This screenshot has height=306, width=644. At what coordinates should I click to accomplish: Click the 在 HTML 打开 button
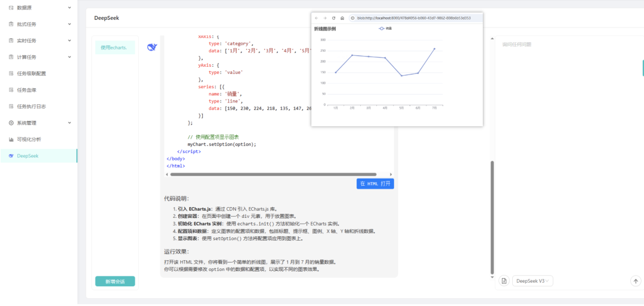[375, 183]
